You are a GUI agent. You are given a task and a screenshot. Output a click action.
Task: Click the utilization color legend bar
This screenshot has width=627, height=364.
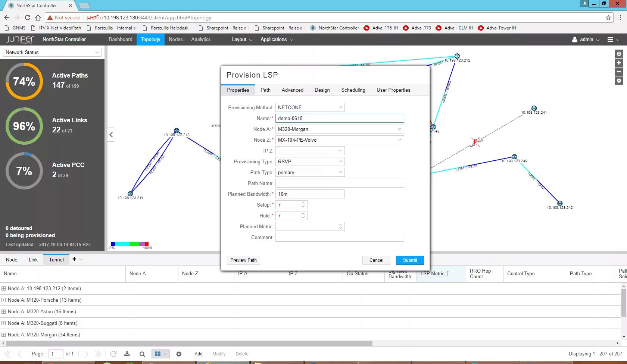[130, 244]
